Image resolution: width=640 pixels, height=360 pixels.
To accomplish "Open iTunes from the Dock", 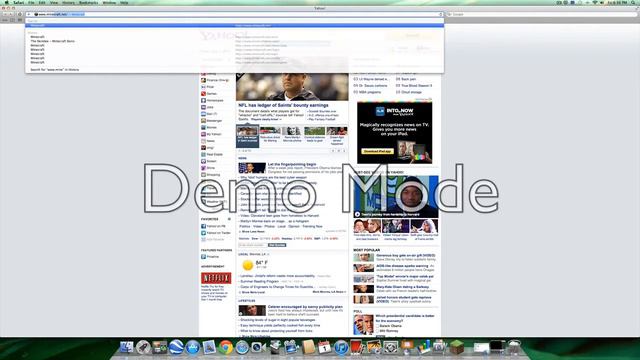I will (x=341, y=347).
